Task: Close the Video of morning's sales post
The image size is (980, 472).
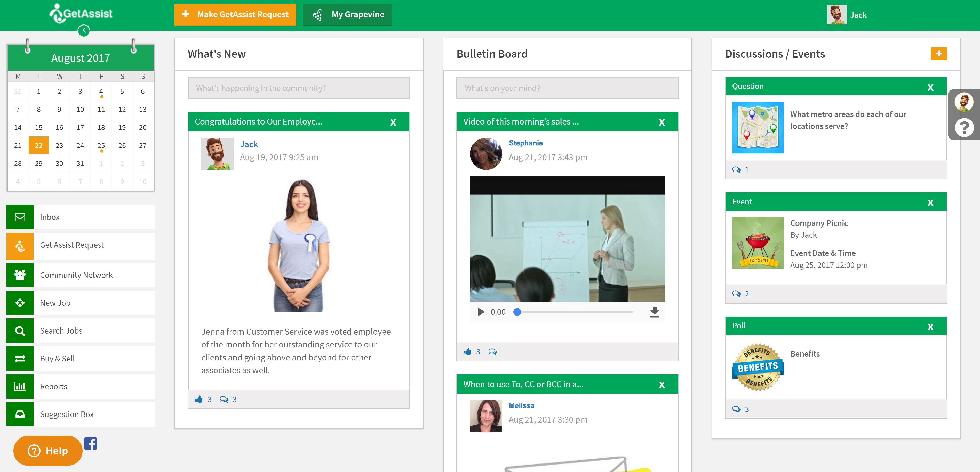Action: point(661,122)
